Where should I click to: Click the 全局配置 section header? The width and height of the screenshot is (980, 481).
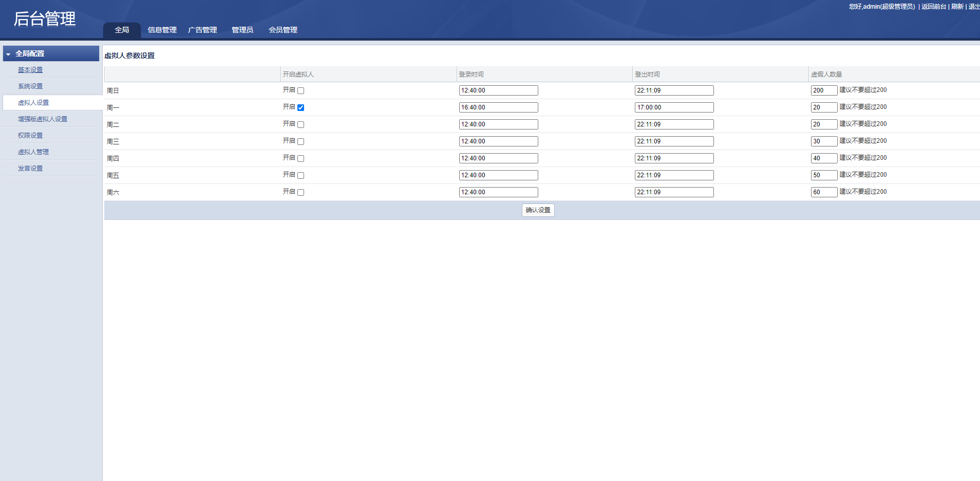(x=51, y=53)
